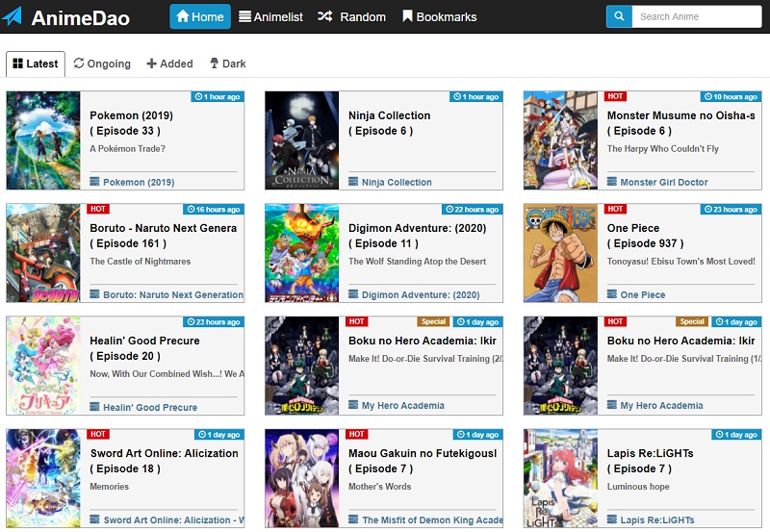Open Ninja Collection Episode 6 title

(390, 123)
